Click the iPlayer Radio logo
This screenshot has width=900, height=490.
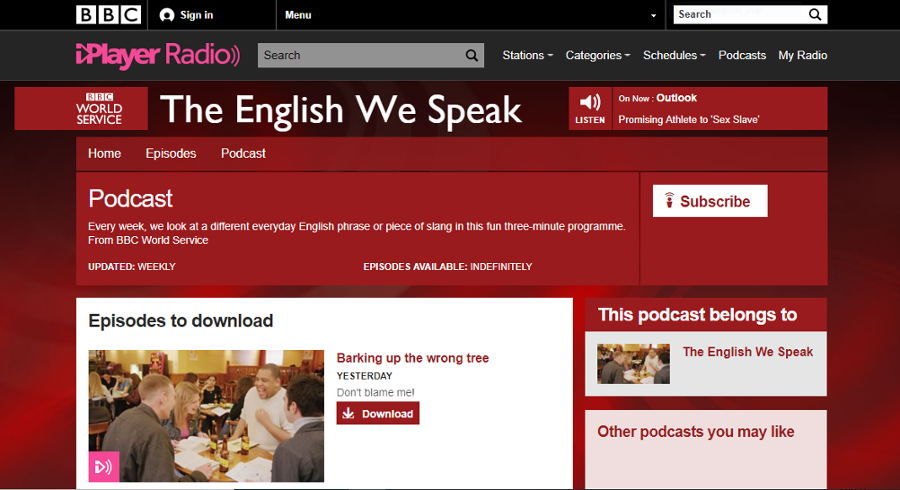158,55
